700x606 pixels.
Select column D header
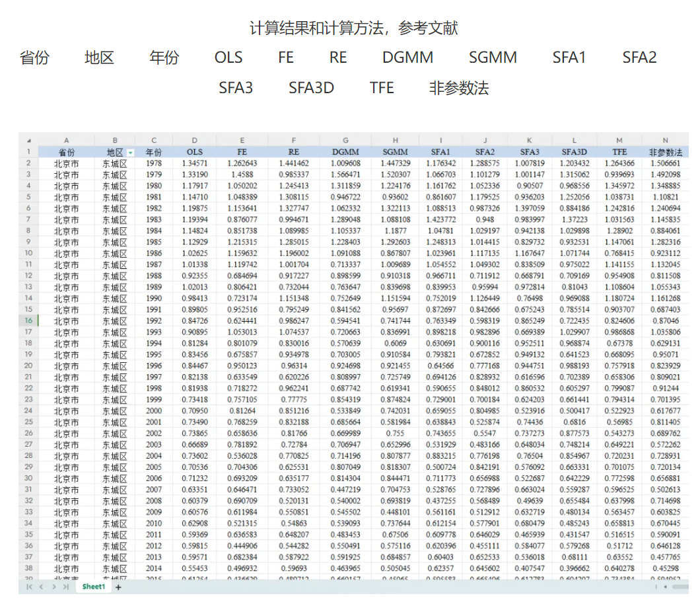[x=195, y=141]
